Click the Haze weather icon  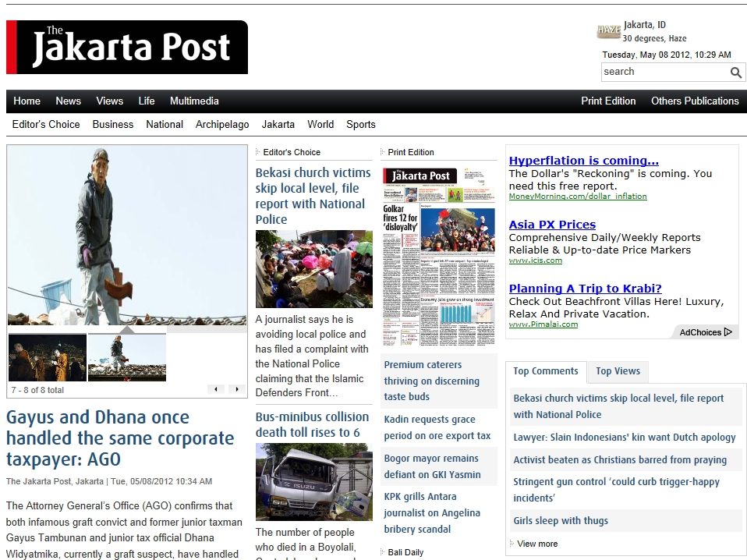point(608,31)
